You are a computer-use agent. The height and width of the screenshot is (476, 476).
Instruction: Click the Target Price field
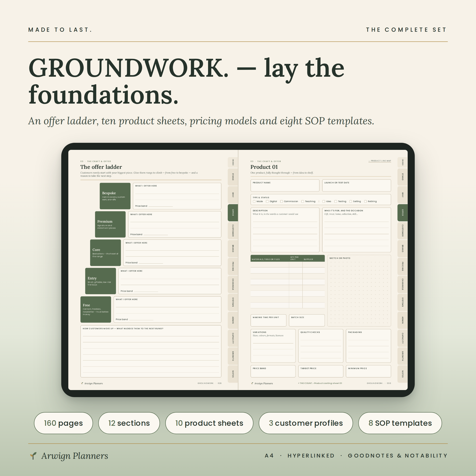(x=321, y=371)
